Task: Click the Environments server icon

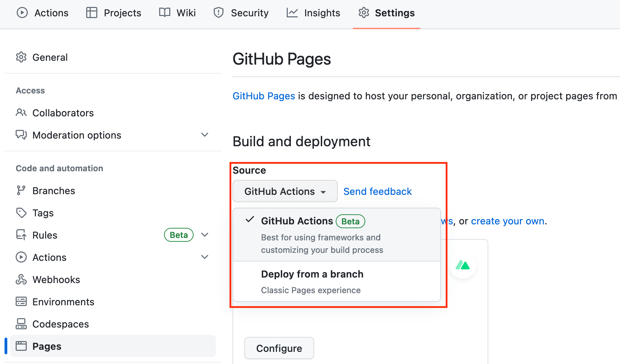Action: (21, 301)
